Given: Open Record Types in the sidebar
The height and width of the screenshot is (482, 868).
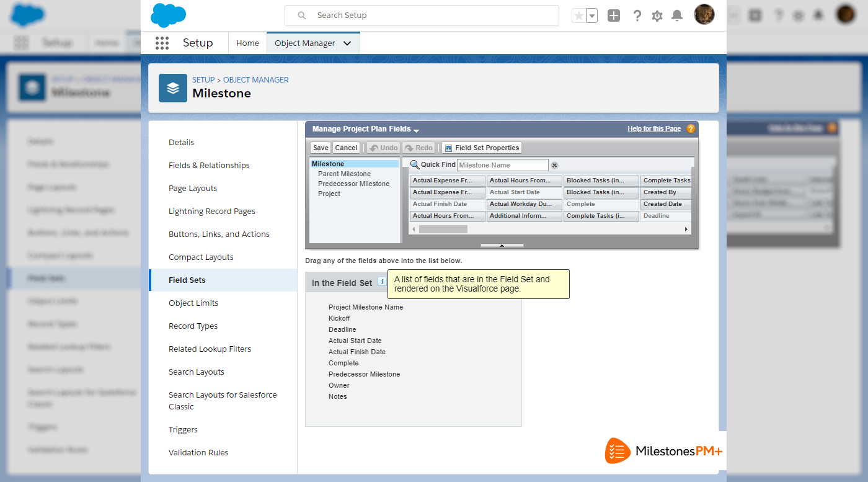Looking at the screenshot, I should [x=193, y=326].
